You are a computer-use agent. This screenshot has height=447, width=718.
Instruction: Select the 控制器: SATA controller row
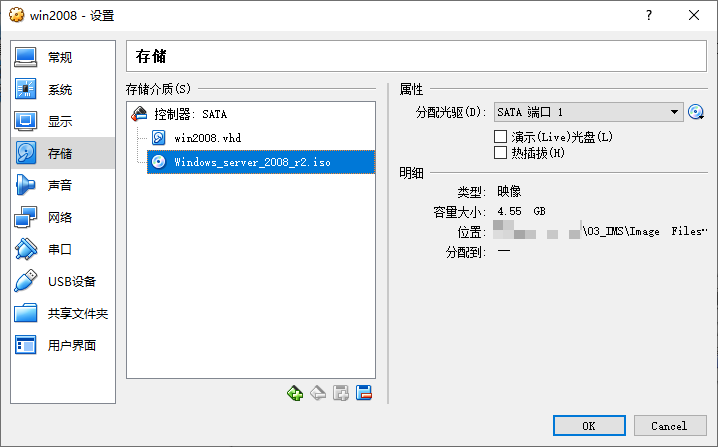point(251,114)
